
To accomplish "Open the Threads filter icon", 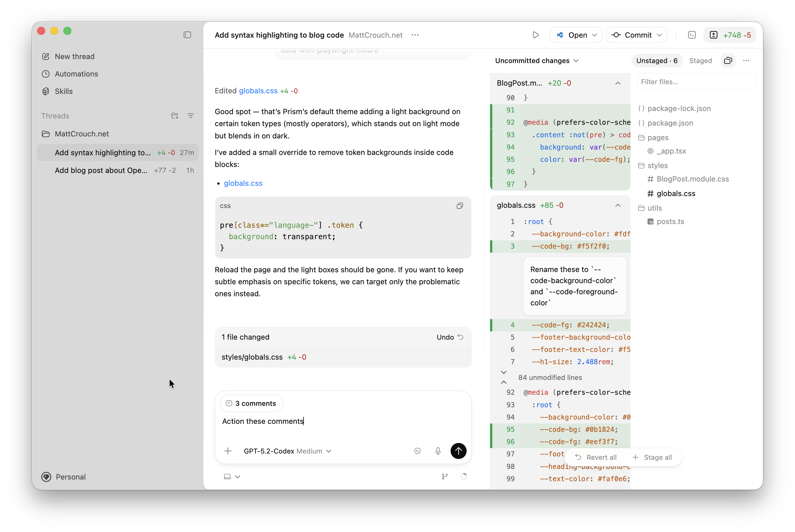I will pos(191,116).
